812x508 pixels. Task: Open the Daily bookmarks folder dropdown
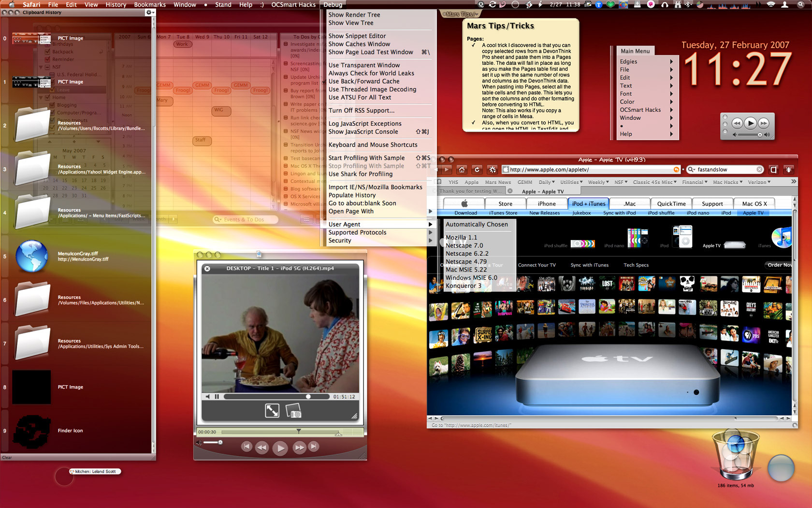547,182
